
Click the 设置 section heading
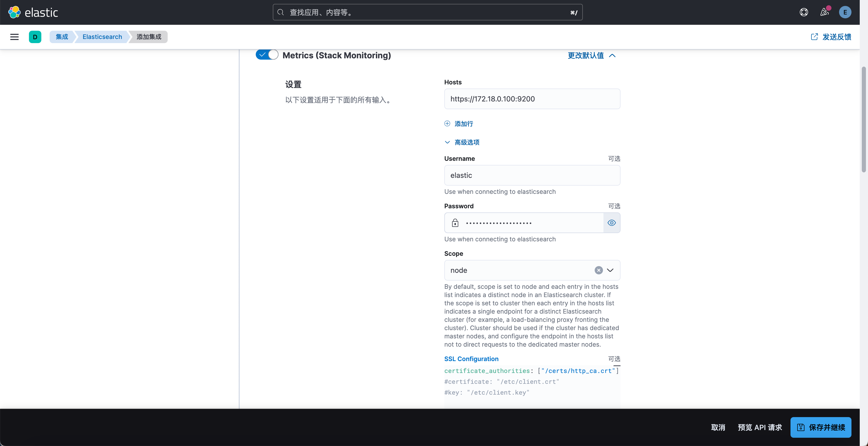click(293, 84)
